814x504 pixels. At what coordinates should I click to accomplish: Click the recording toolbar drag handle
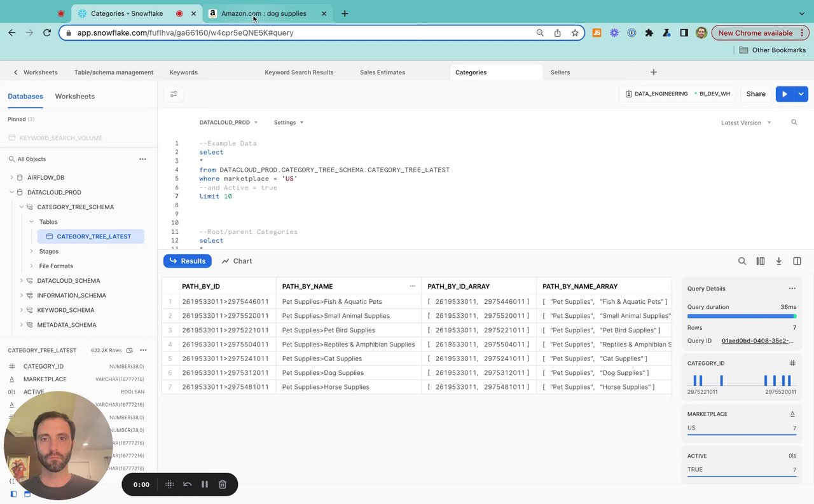(x=169, y=484)
